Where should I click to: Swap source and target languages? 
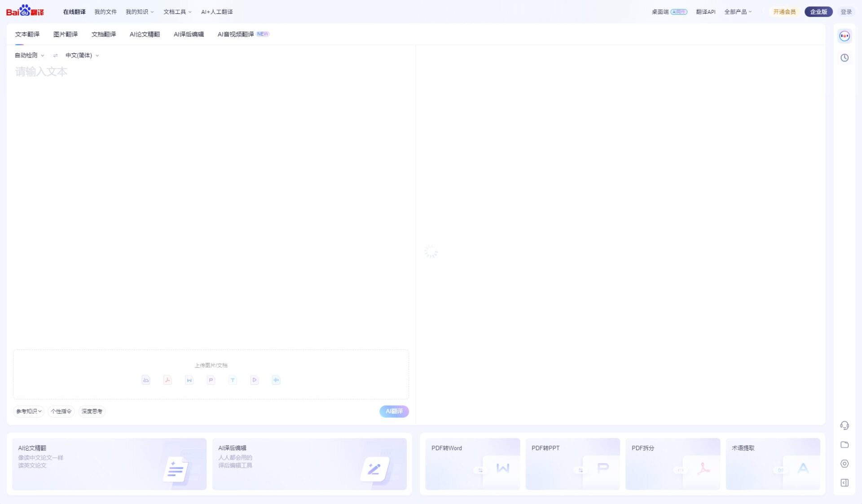55,55
